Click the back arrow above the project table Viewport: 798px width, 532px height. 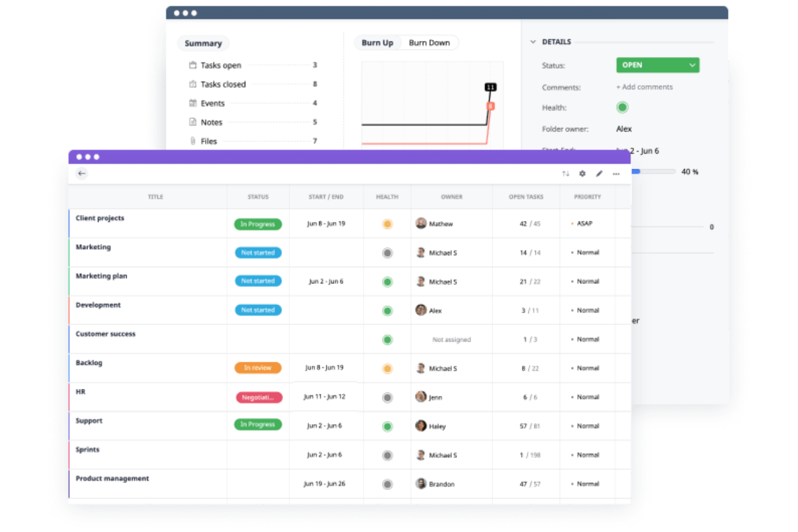pos(81,173)
